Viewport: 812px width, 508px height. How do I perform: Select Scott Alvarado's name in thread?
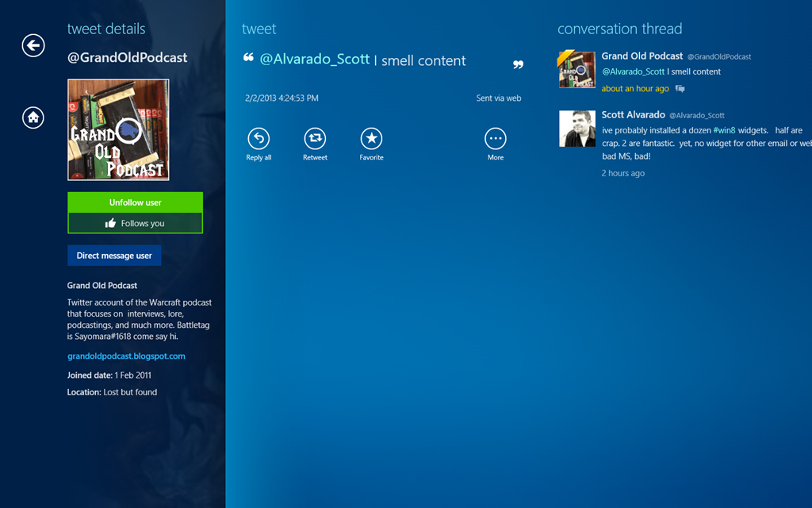633,115
